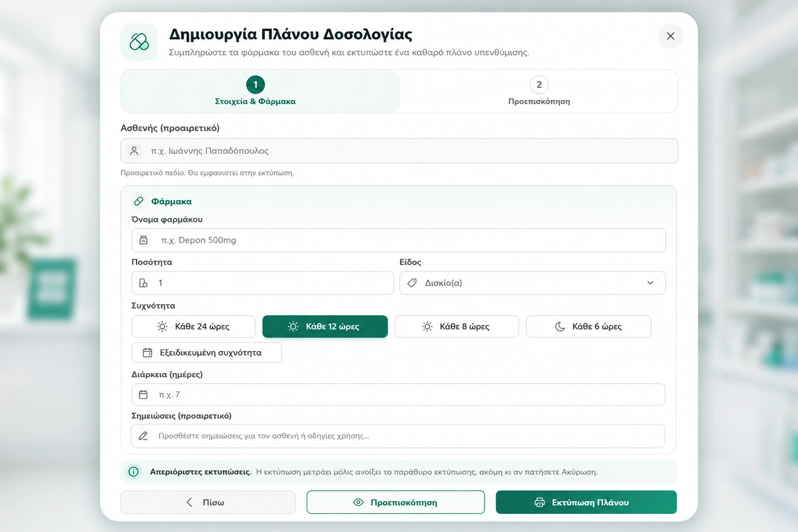Click the Δημιουργία Πλάνου Δοσολογίας title

[x=291, y=34]
